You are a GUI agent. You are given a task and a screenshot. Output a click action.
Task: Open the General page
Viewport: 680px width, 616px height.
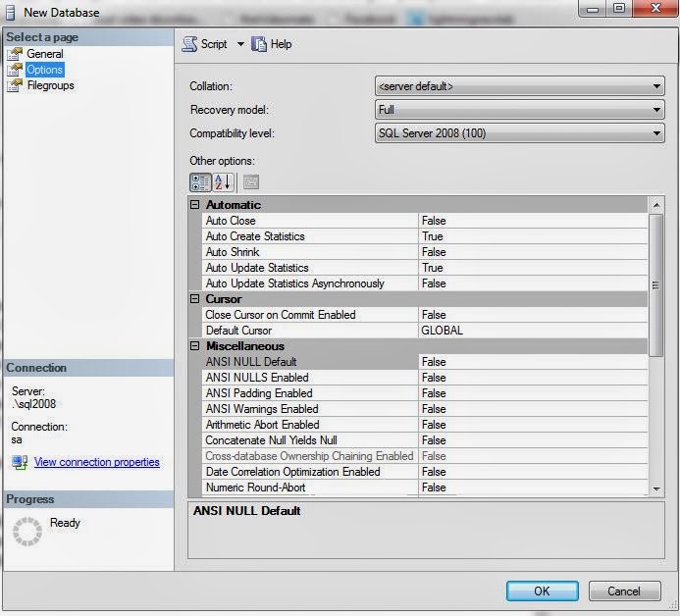click(x=45, y=54)
